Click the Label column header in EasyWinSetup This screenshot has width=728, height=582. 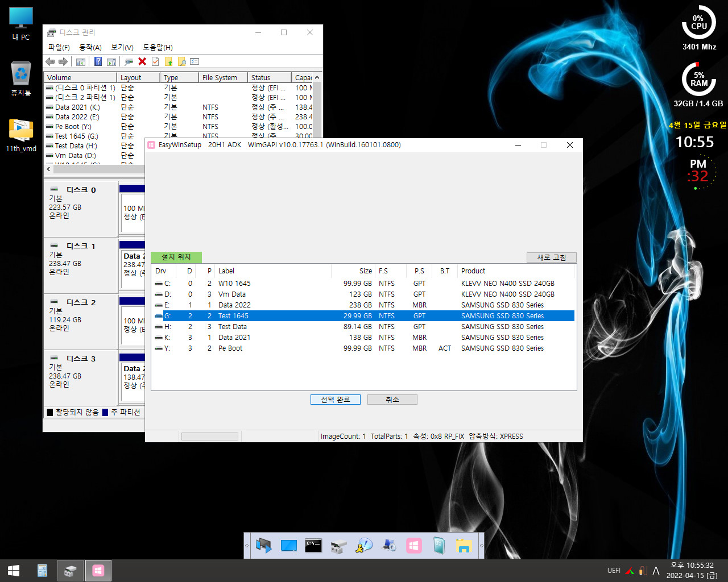[273, 271]
